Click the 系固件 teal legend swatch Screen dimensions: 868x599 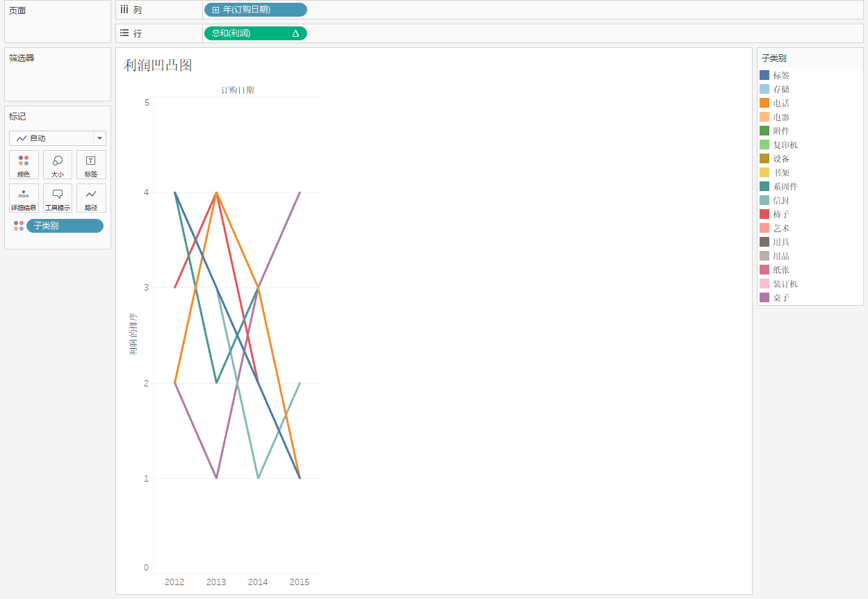(x=764, y=186)
